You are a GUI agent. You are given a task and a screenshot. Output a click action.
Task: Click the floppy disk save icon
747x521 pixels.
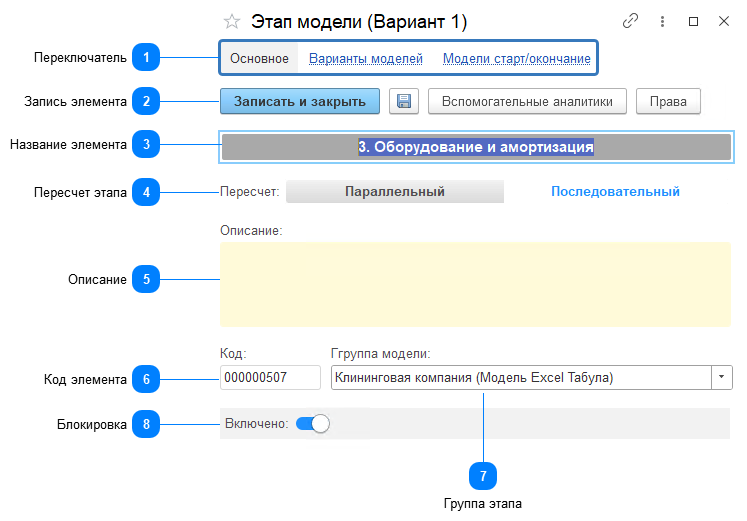404,101
